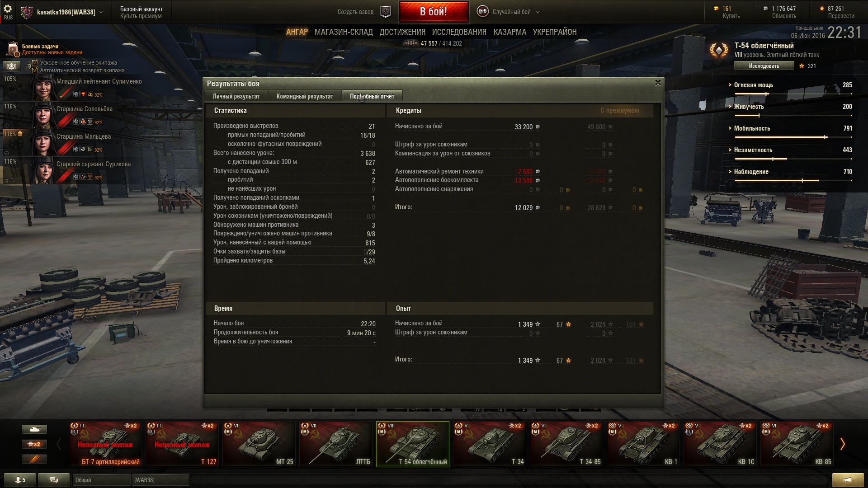868x488 pixels.
Task: Toggle the x2 bonus tank filter
Action: pos(34,444)
